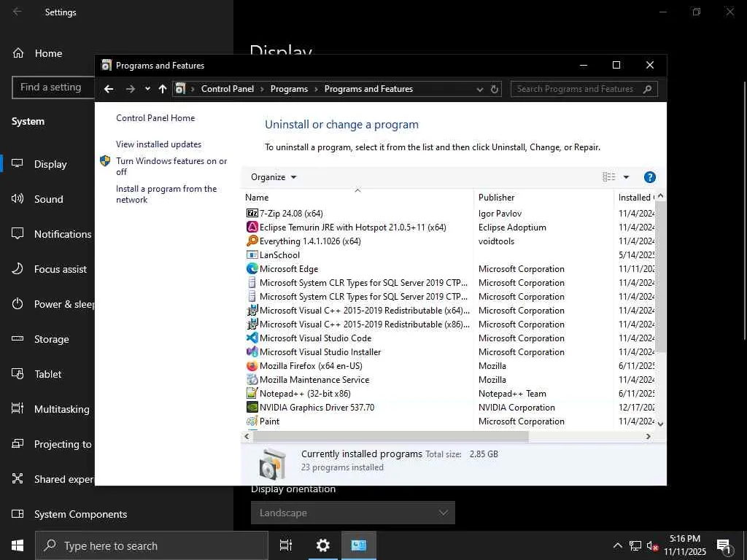Click the Mozilla Firefox icon
The width and height of the screenshot is (747, 560).
coord(252,366)
